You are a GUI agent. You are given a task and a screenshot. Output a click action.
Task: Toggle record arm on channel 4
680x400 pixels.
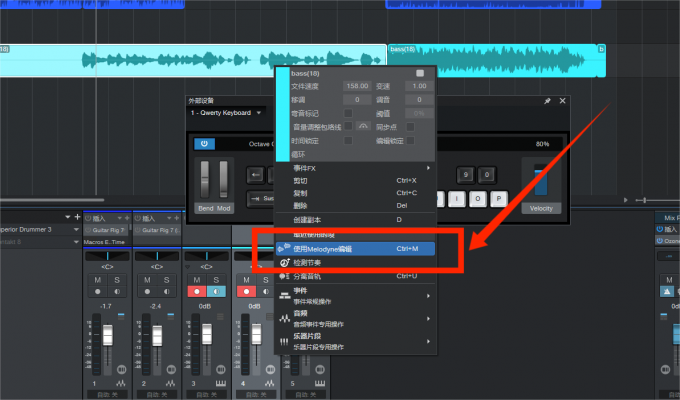[x=246, y=292]
